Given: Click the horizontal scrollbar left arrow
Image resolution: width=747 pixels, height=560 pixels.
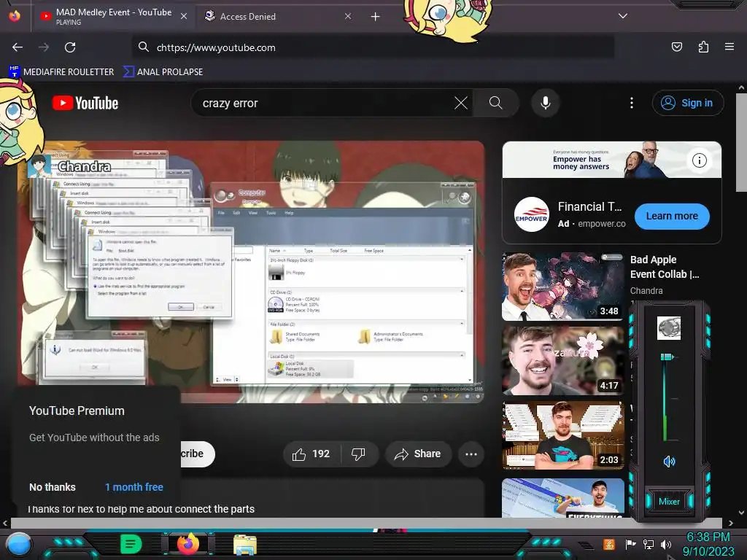Looking at the screenshot, I should tap(5, 523).
